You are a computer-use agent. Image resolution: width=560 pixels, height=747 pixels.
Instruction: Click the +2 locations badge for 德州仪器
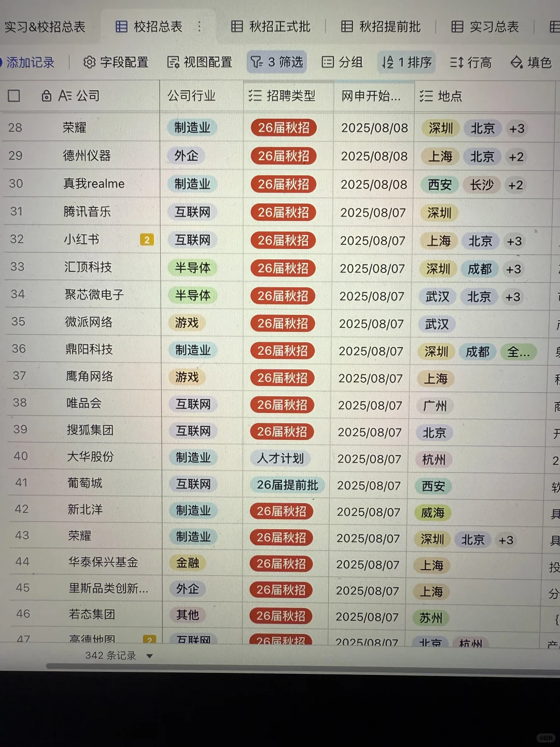tap(516, 157)
